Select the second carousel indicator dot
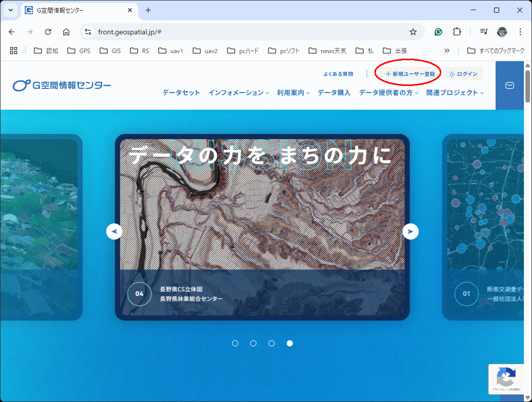Image resolution: width=532 pixels, height=402 pixels. coord(253,343)
